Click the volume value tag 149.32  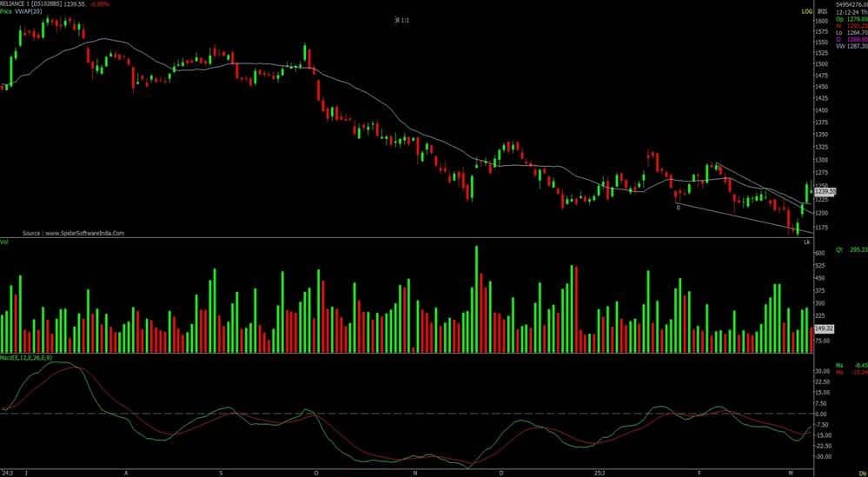[823, 328]
